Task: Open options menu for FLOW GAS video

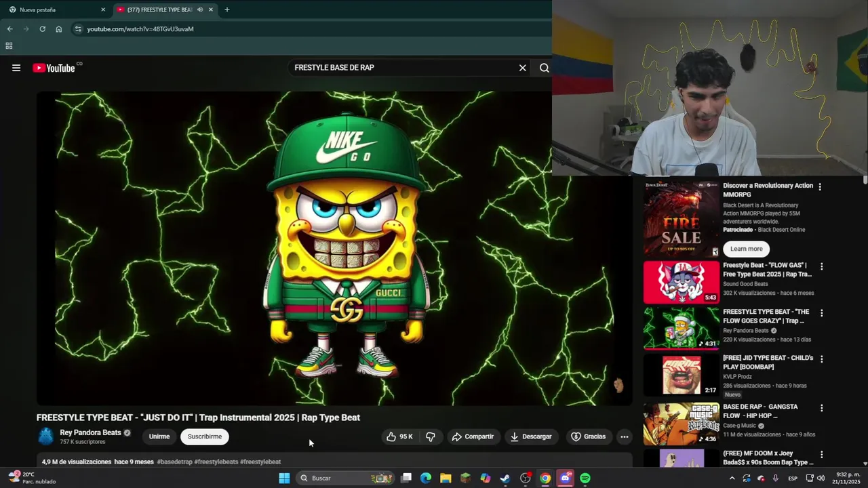Action: (x=821, y=267)
